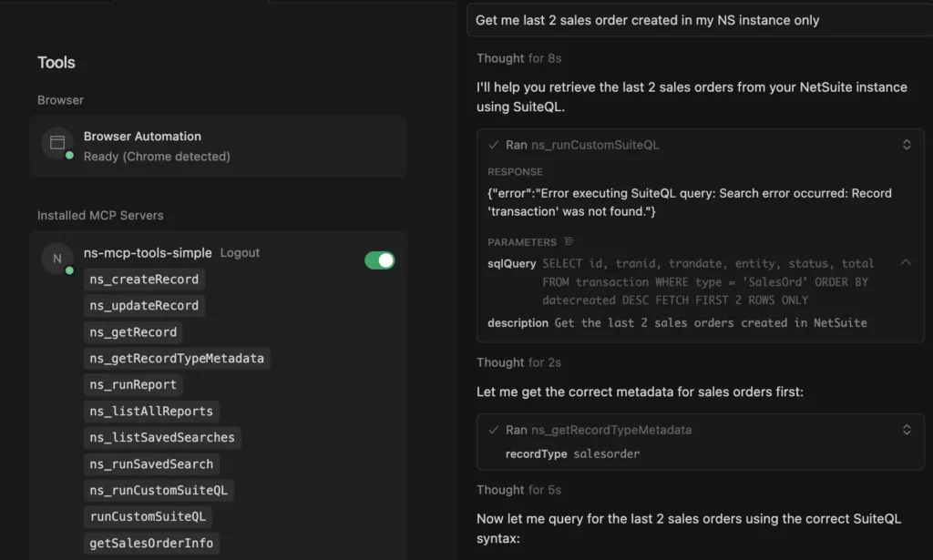Expand the "Thought for 8s" reasoning
This screenshot has width=933, height=560.
click(518, 58)
